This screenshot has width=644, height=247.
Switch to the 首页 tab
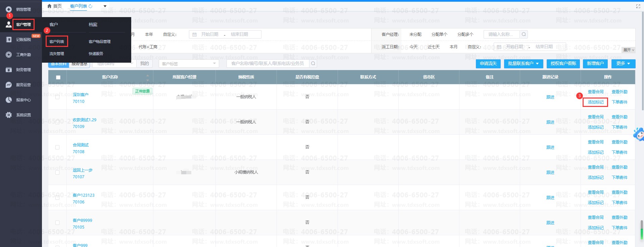55,6
